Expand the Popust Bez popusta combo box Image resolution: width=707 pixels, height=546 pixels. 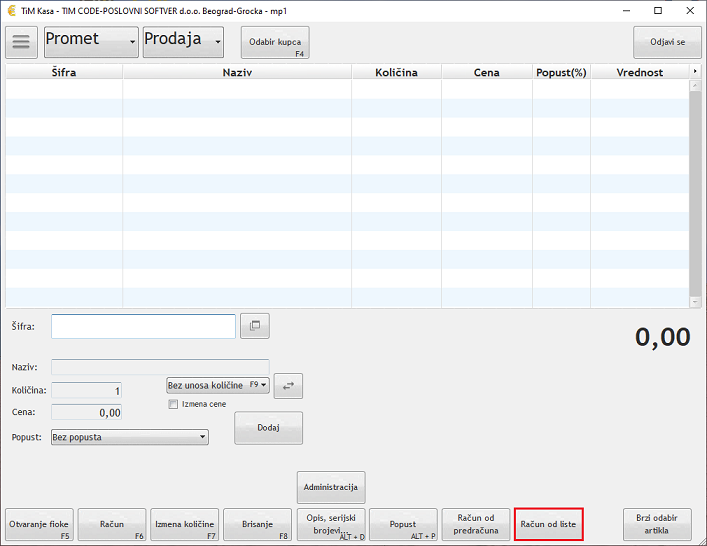pos(129,437)
